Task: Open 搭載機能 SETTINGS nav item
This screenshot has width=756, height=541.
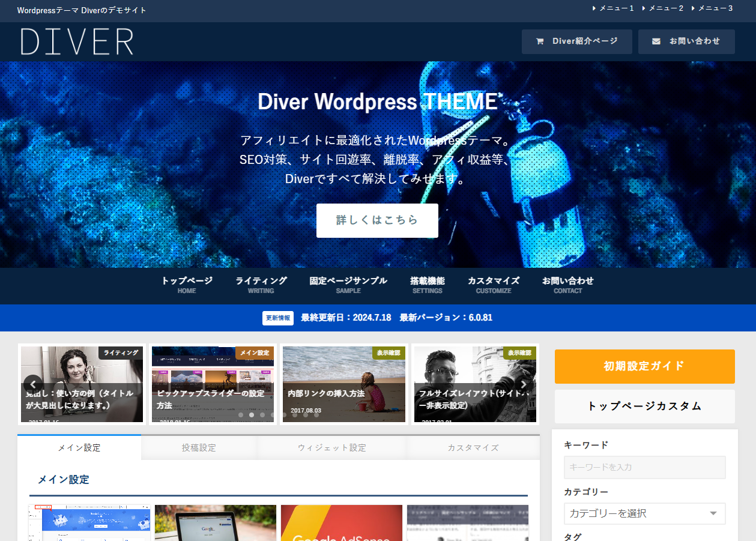Action: (428, 285)
